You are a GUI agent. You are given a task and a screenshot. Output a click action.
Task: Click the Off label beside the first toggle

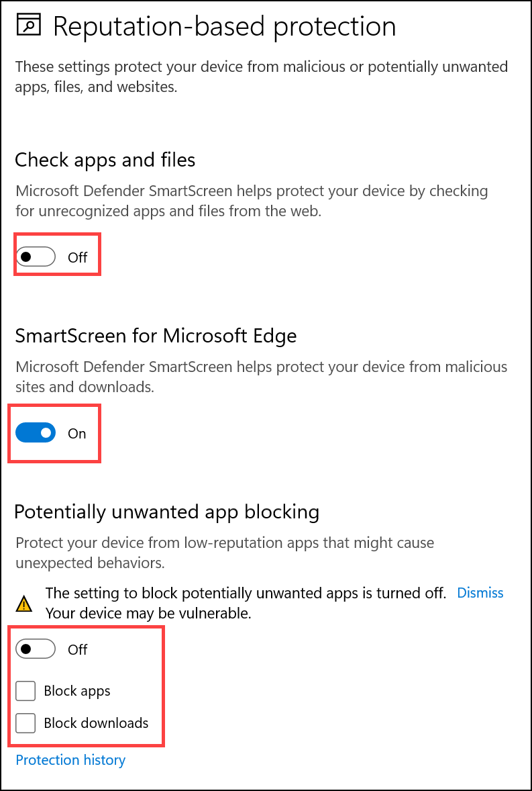(x=77, y=257)
